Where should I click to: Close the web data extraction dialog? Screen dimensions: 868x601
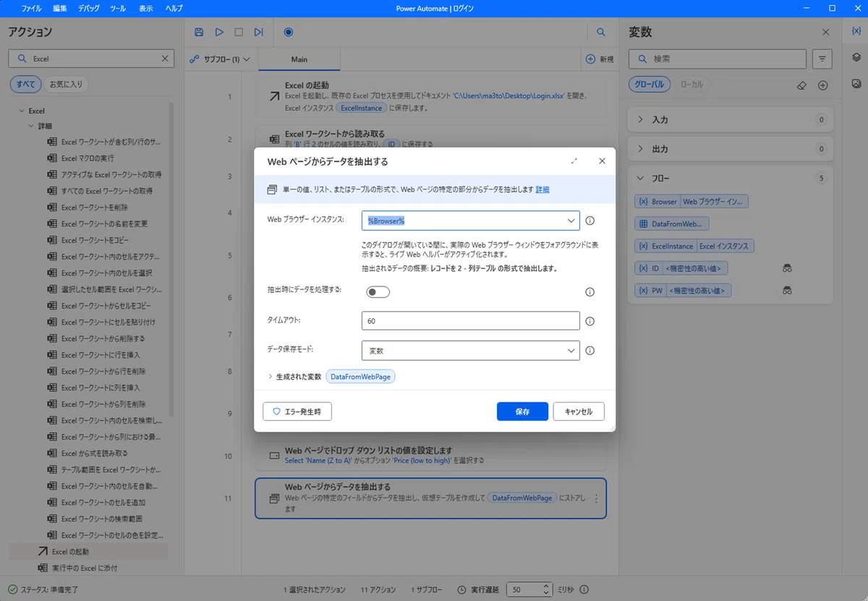(x=602, y=161)
